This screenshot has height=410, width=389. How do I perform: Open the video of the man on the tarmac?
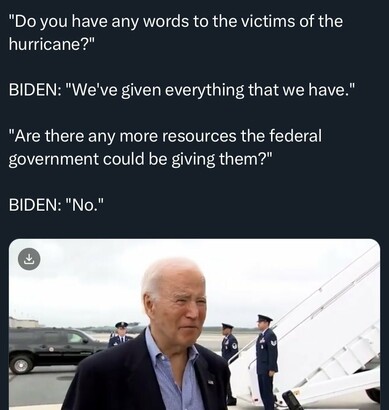coord(194,324)
